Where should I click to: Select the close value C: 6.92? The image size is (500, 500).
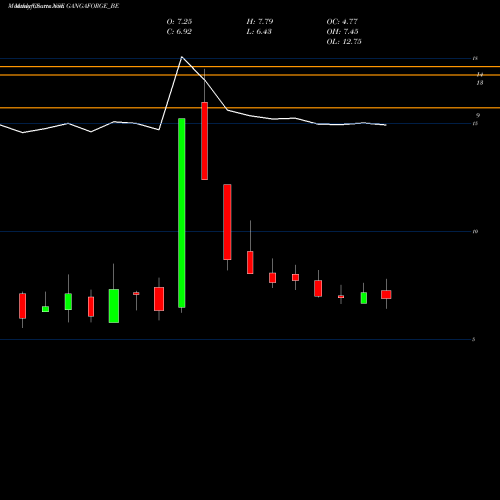click(x=179, y=32)
